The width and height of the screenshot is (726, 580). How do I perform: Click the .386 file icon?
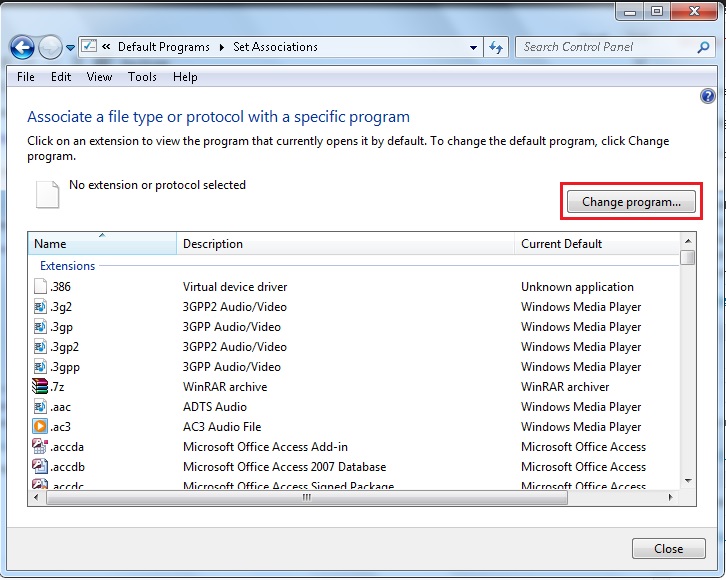[40, 287]
